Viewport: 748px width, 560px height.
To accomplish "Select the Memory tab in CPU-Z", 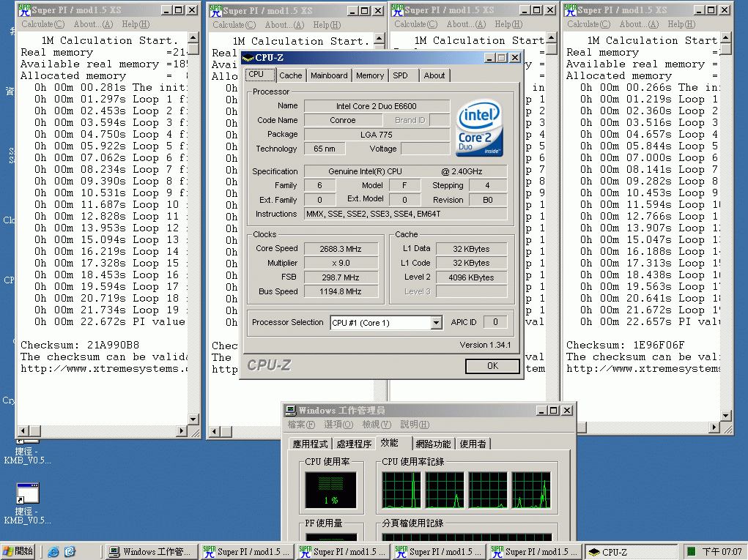I will click(370, 75).
